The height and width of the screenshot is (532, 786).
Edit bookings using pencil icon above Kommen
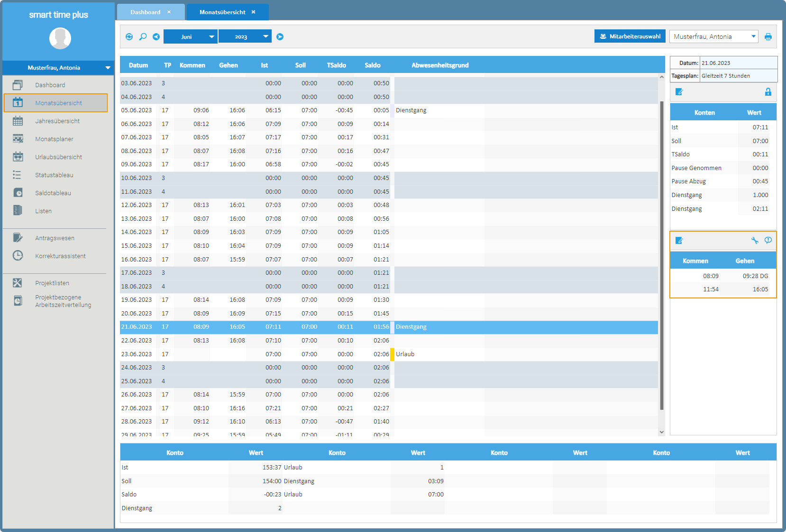[679, 241]
